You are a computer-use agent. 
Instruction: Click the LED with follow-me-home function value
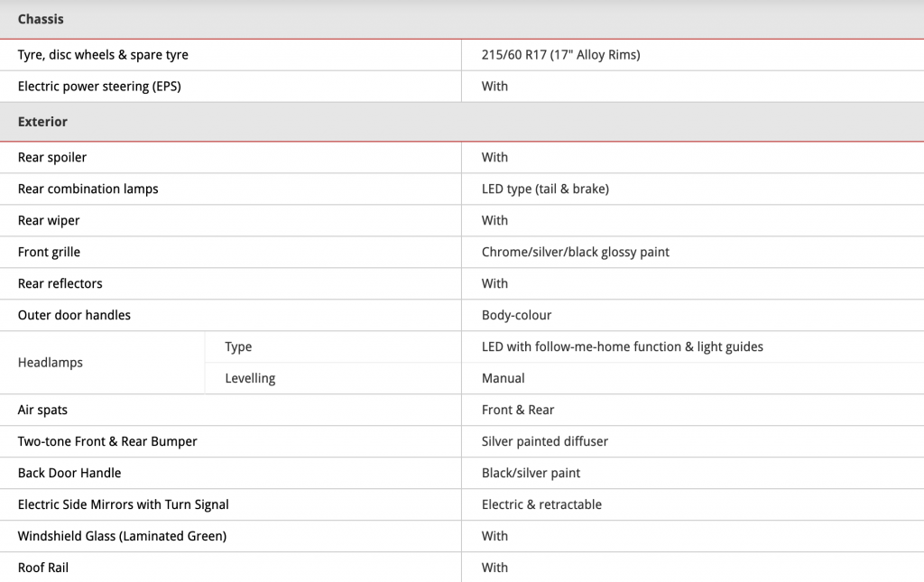(x=622, y=346)
